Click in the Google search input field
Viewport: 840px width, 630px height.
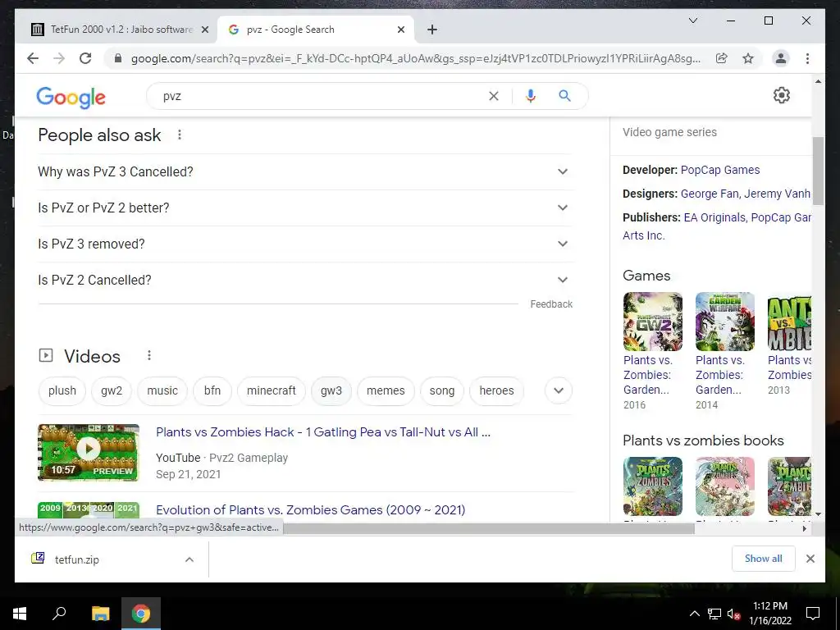pyautogui.click(x=322, y=97)
